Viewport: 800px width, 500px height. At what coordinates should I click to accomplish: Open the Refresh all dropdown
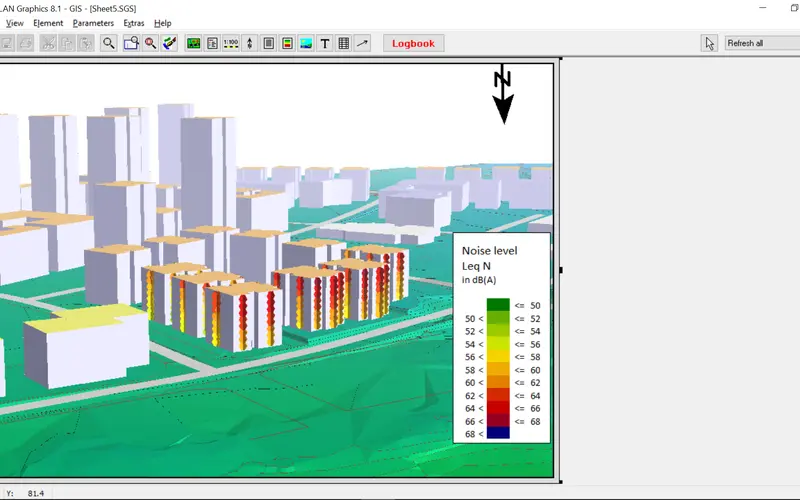[760, 43]
